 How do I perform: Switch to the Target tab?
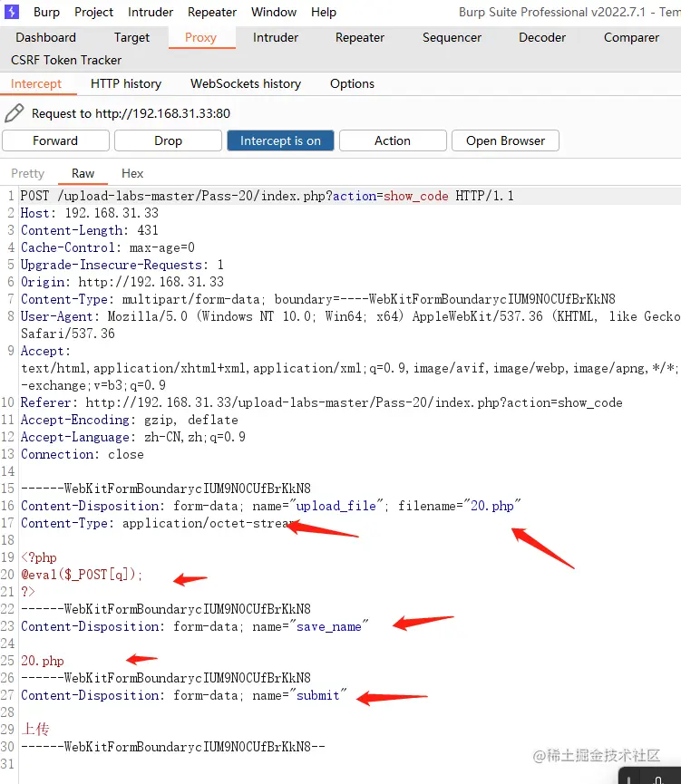click(131, 37)
